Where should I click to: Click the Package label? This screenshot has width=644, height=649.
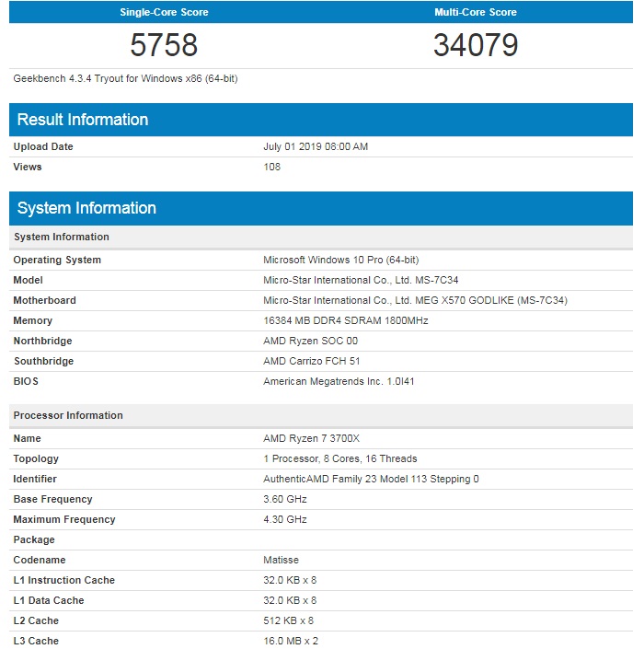click(x=34, y=539)
